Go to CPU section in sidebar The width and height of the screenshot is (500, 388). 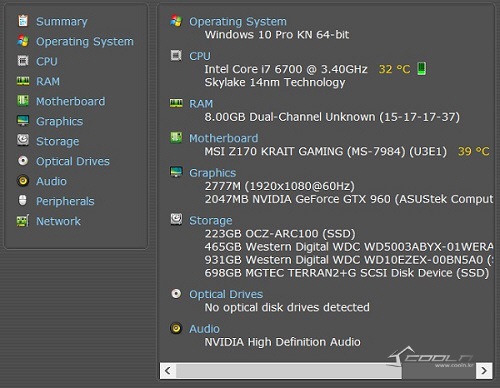click(x=47, y=61)
